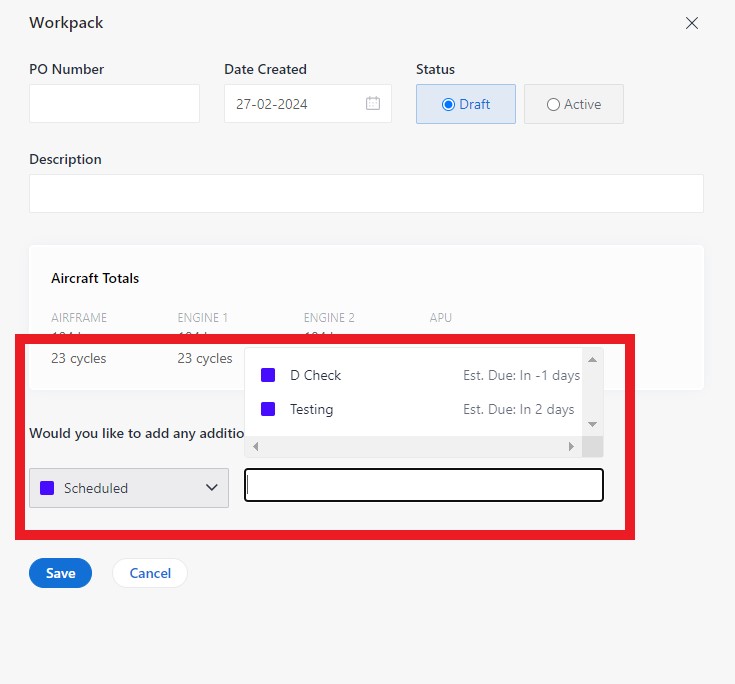The image size is (735, 684).
Task: Choose the D Check option from the list
Action: click(315, 375)
